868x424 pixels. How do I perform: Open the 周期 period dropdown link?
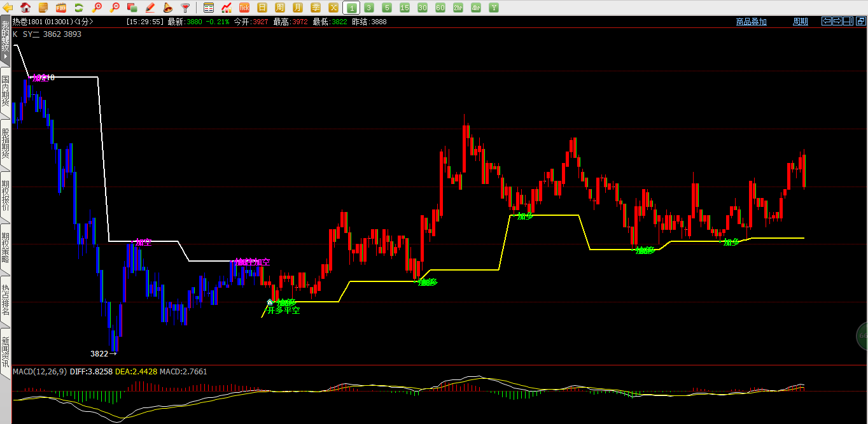click(x=800, y=22)
